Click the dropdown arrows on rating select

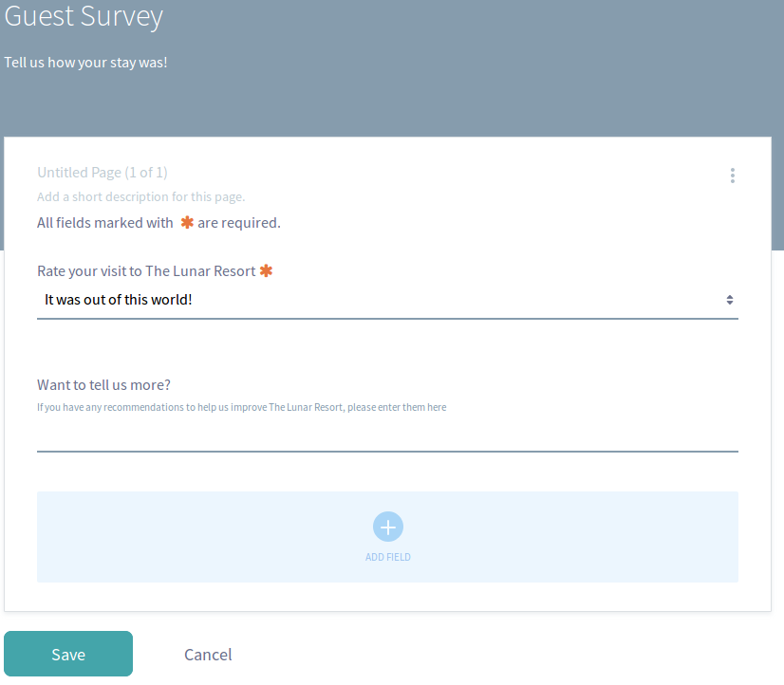coord(730,300)
